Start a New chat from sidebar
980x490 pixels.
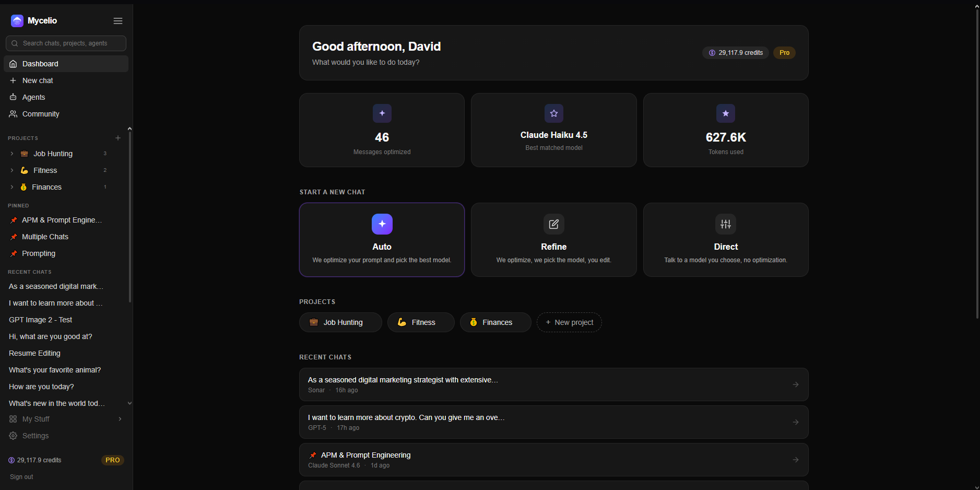66,80
